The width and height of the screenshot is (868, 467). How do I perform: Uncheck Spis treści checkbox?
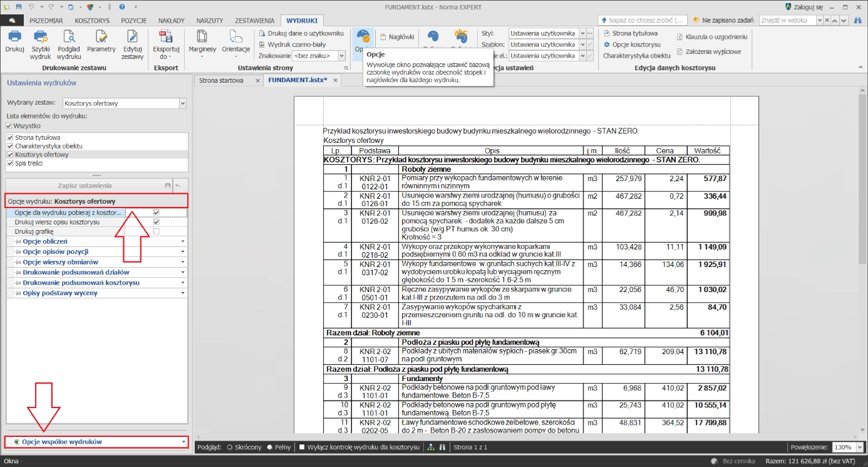[9, 163]
